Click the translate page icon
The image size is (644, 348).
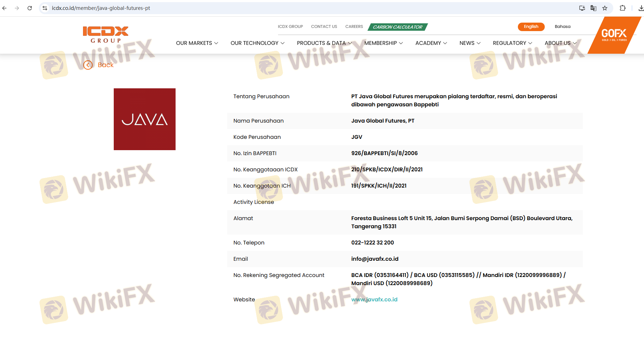click(x=593, y=8)
